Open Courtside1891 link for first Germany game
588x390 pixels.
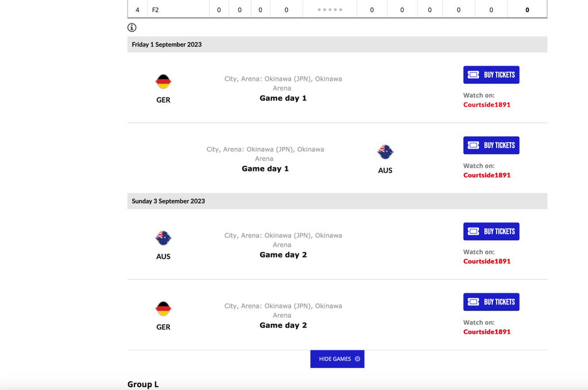point(486,105)
